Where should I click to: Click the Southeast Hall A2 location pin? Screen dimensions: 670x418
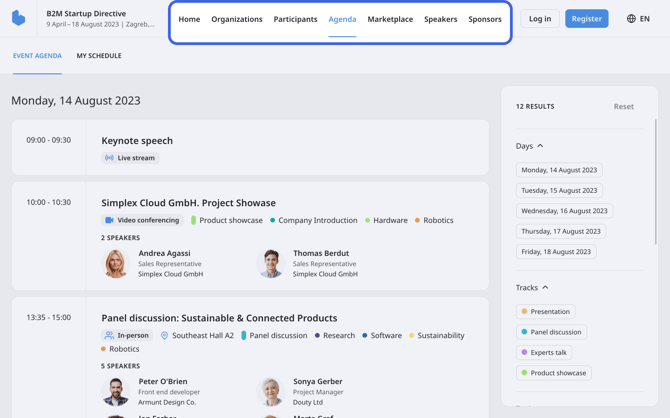click(x=164, y=336)
